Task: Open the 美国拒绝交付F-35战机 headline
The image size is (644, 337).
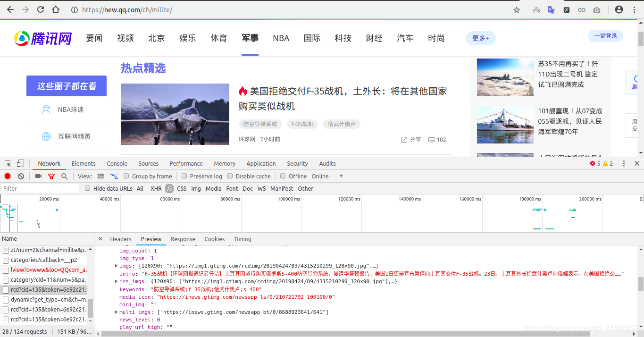Action: [x=343, y=99]
